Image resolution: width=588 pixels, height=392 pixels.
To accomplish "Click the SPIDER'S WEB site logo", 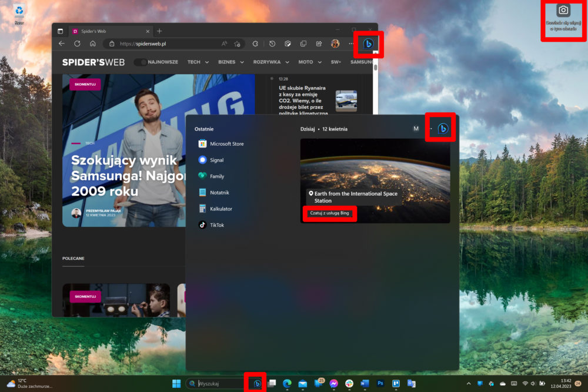I will [93, 62].
